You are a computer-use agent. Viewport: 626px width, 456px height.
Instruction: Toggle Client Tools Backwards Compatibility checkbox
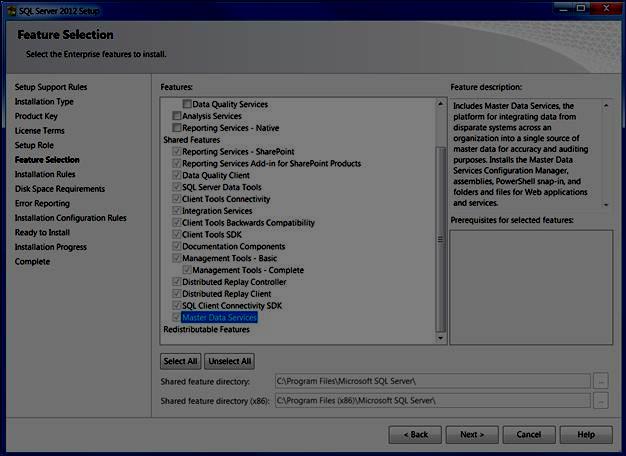[176, 223]
